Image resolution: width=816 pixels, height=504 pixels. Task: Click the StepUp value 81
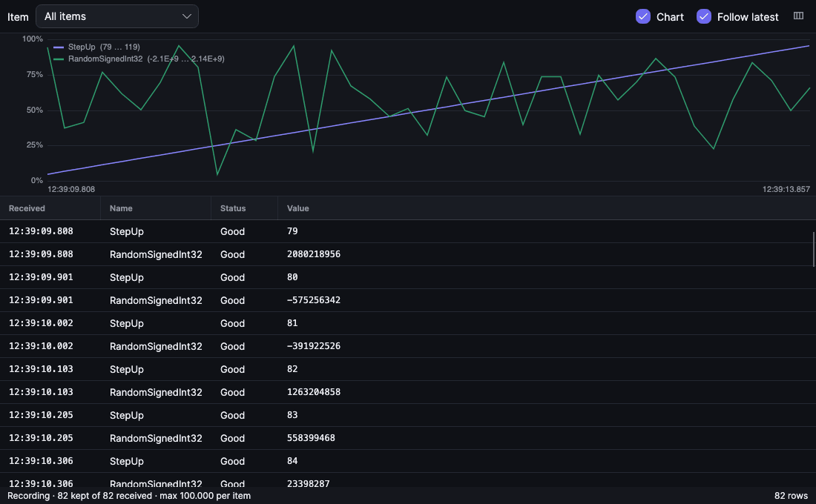pos(292,323)
